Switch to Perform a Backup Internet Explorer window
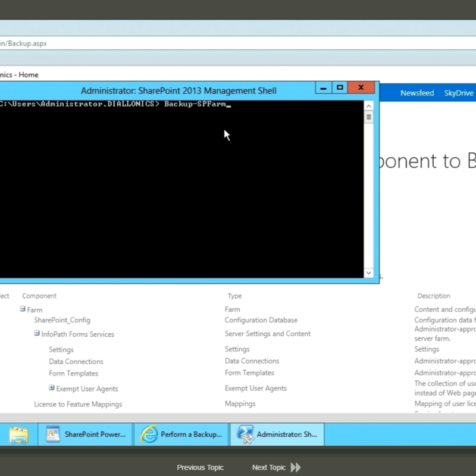 coord(181,434)
